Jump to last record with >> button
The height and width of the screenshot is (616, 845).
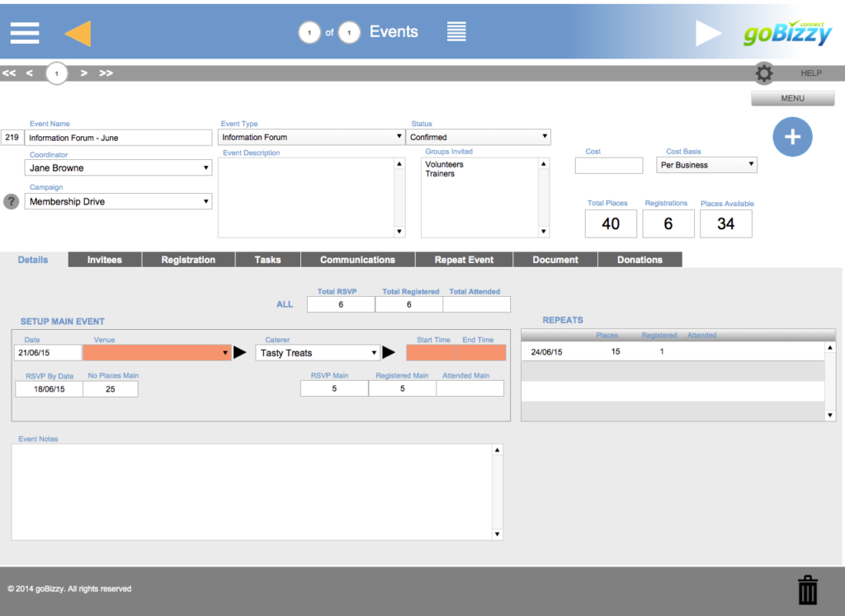[x=106, y=73]
